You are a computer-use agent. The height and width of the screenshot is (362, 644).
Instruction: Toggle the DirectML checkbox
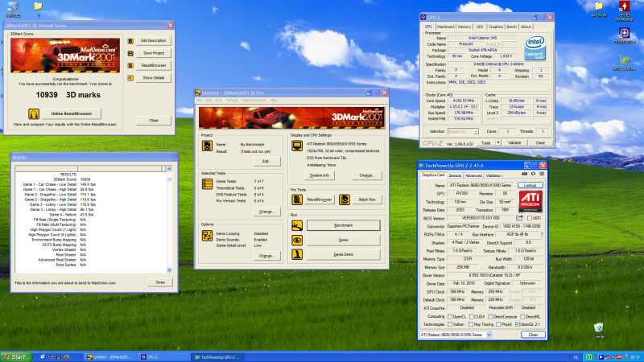click(522, 317)
